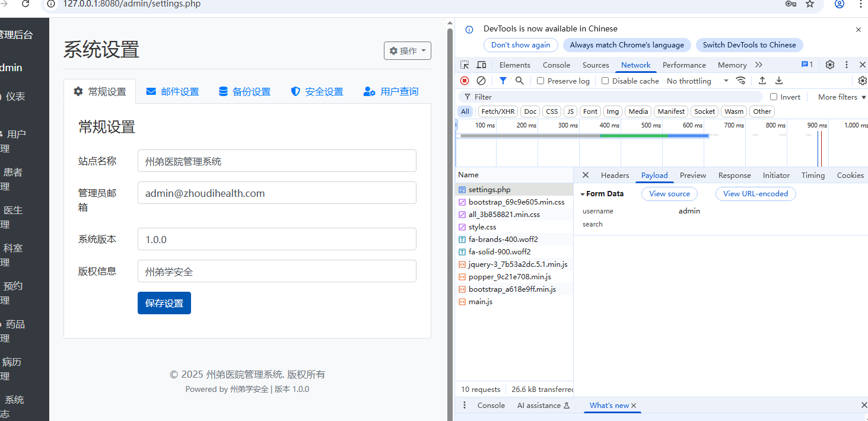Select the settings.php request row

coord(514,190)
